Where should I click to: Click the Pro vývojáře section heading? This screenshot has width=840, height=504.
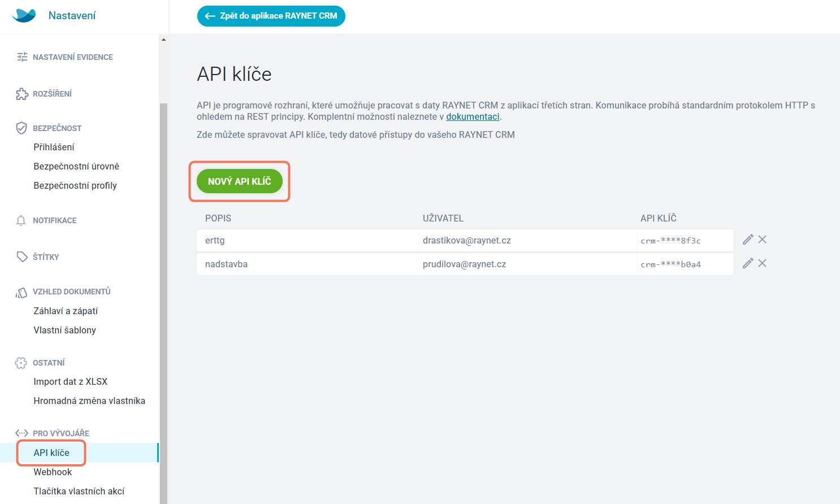[x=61, y=433]
